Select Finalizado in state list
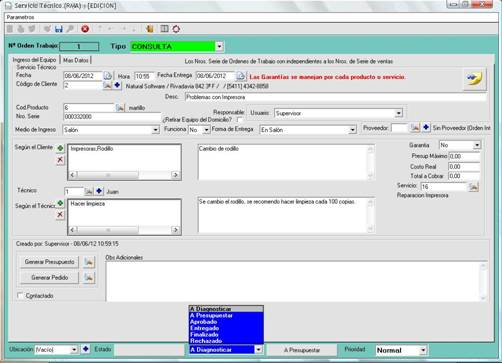Image resolution: width=502 pixels, height=363 pixels. [226, 334]
